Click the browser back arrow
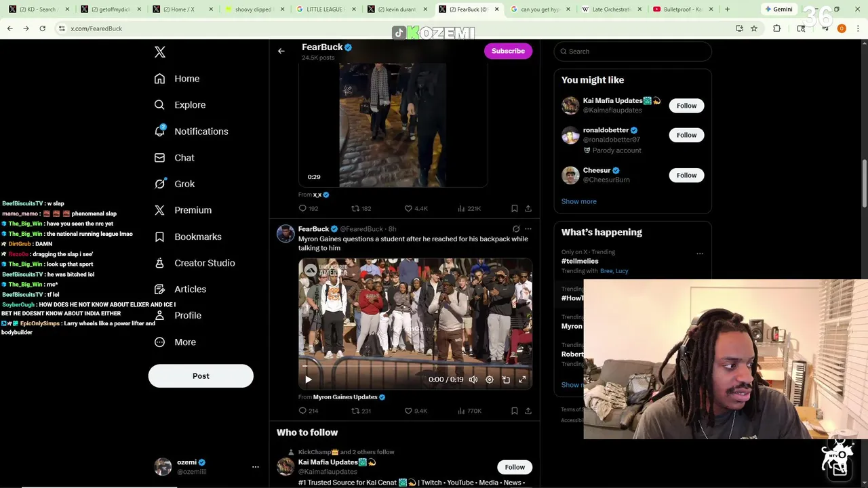This screenshot has height=488, width=868. click(x=9, y=28)
